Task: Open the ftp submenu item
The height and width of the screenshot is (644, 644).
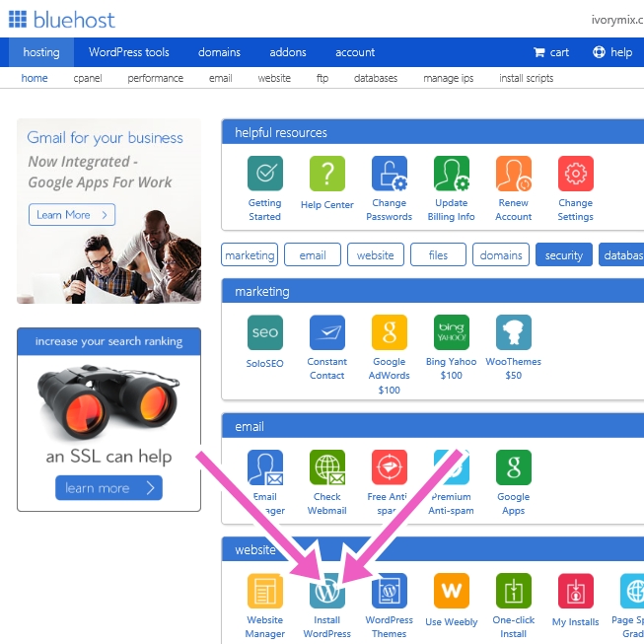Action: click(x=322, y=78)
